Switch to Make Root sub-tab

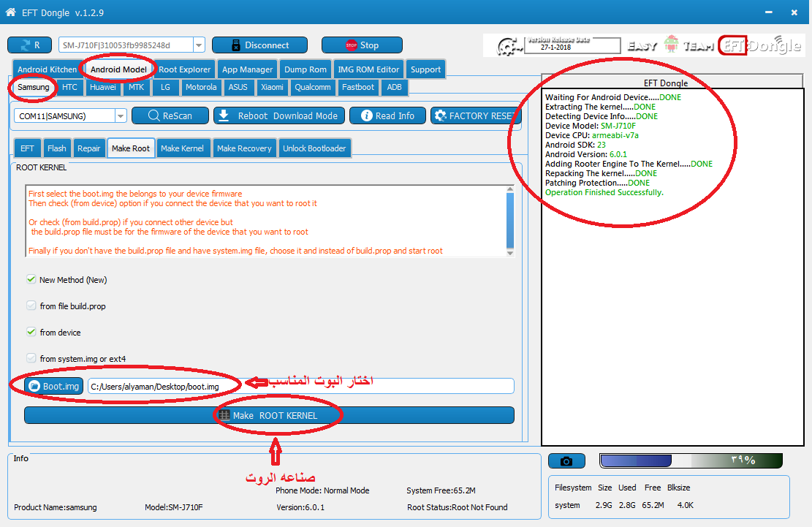[x=131, y=148]
